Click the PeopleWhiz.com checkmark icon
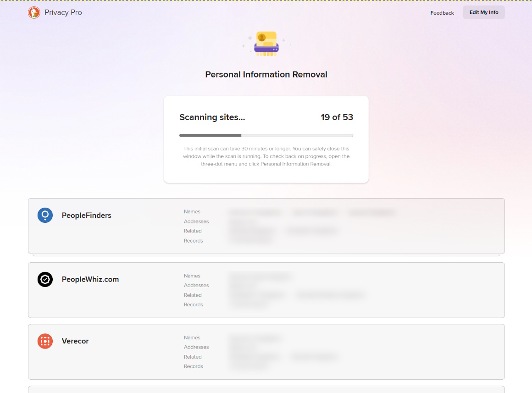The image size is (532, 393). (x=45, y=279)
